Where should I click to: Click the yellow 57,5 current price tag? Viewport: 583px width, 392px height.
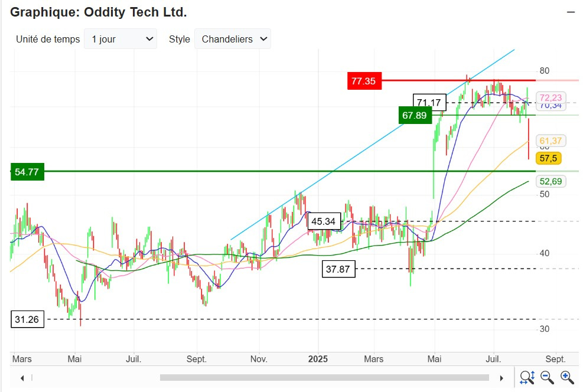pos(548,158)
